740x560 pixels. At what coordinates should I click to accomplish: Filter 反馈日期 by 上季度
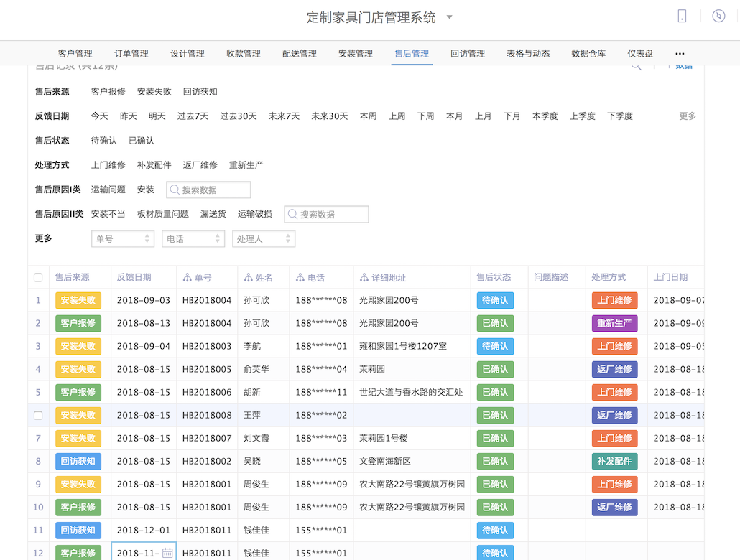coord(583,116)
